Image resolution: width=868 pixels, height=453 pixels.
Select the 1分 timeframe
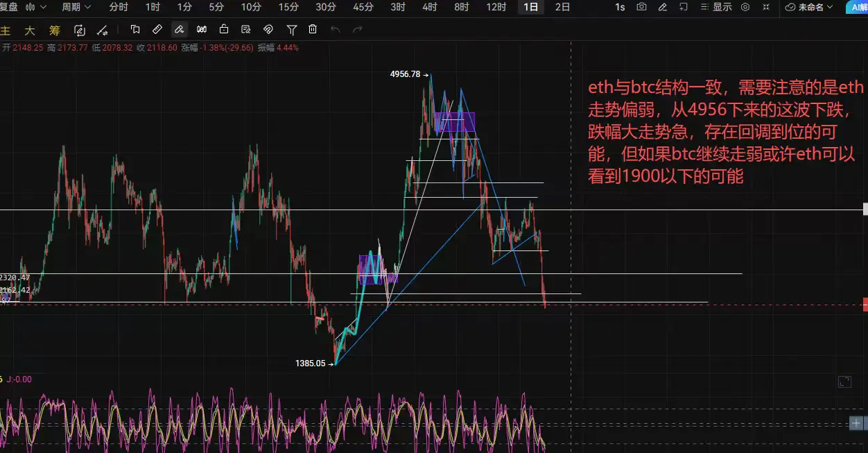184,7
